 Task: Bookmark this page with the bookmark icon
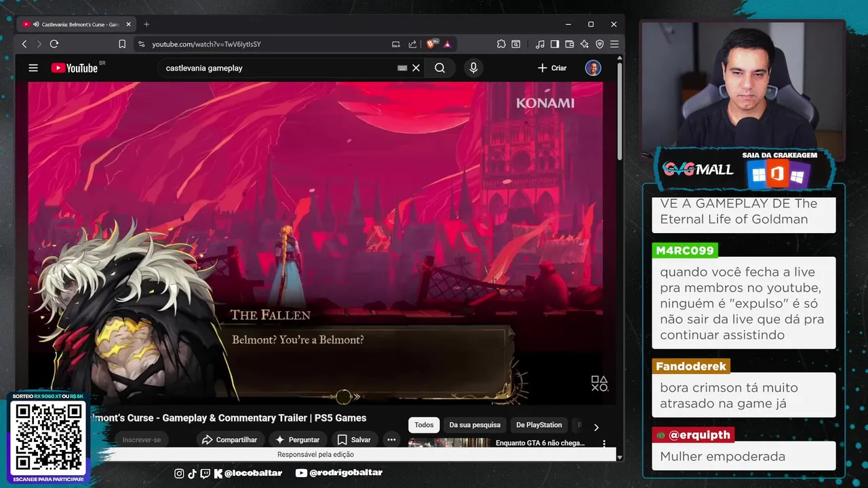tap(122, 44)
